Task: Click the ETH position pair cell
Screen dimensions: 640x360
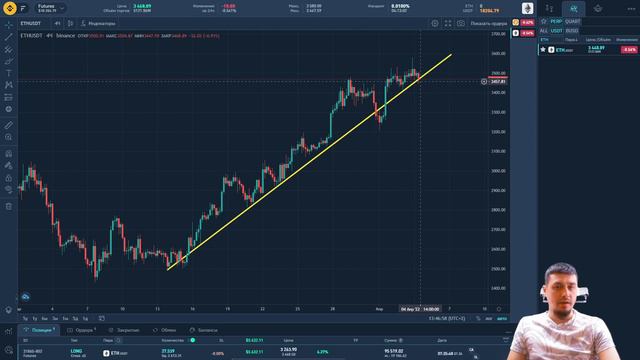Action: point(116,353)
